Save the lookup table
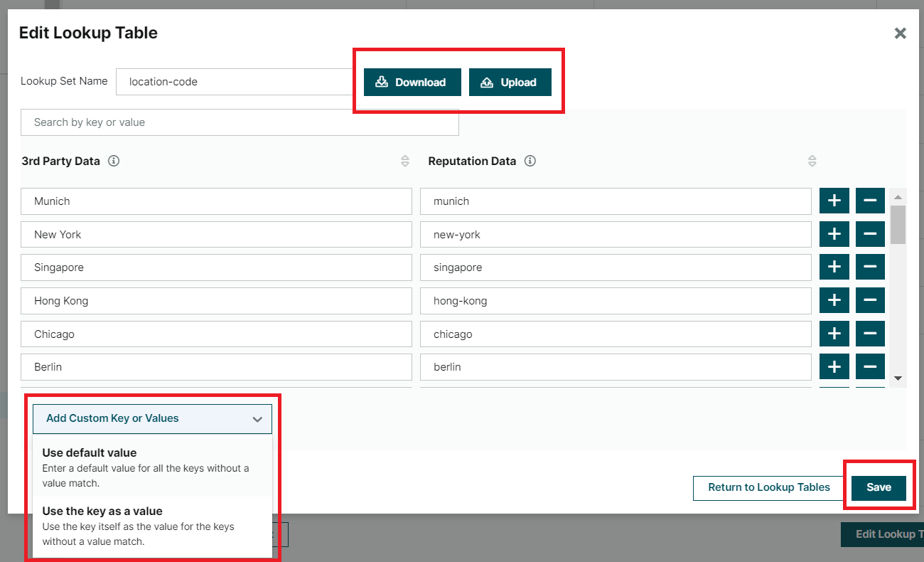Screen dimensions: 924x562 coord(879,488)
